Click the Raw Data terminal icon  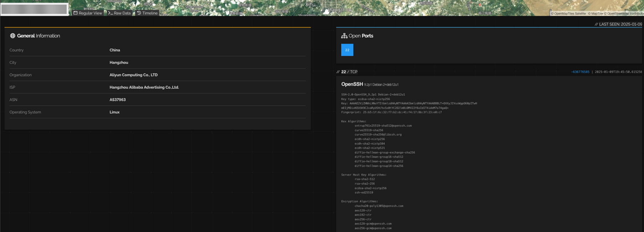tap(110, 13)
